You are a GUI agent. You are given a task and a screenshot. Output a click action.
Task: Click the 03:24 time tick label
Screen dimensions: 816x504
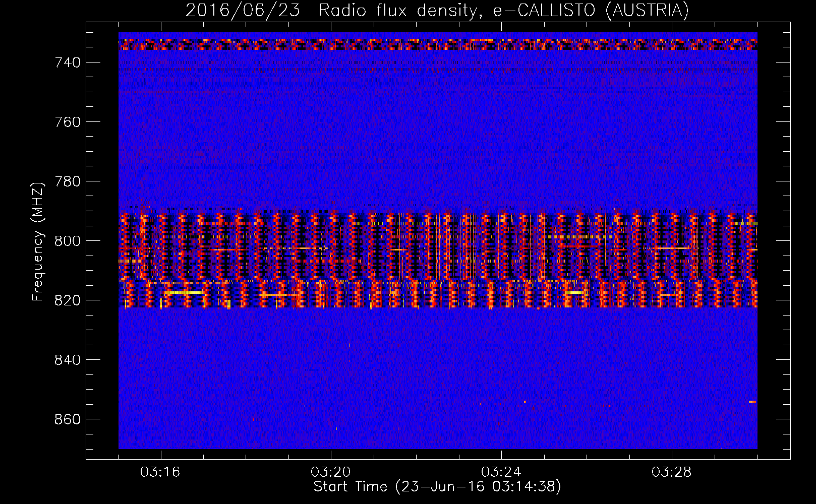pyautogui.click(x=501, y=472)
